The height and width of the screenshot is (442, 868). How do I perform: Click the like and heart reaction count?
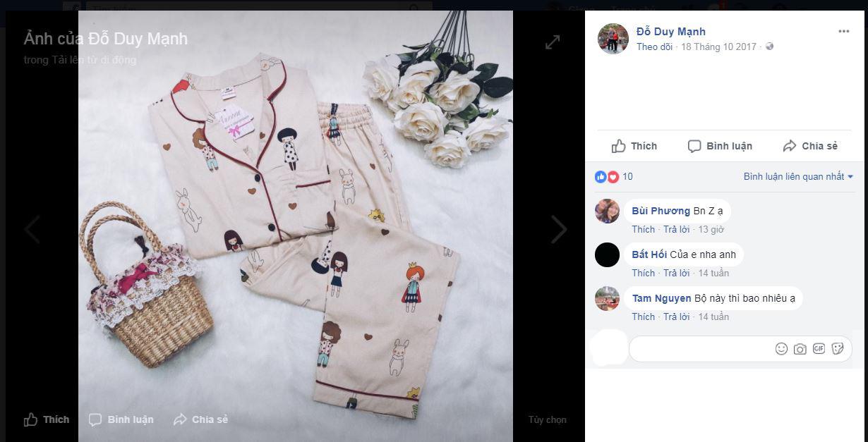tap(613, 177)
